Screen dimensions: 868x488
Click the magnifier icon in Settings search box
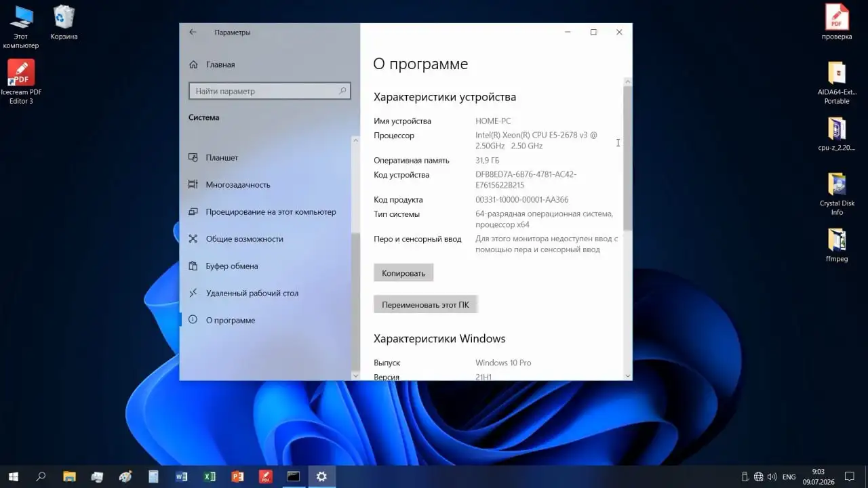coord(342,91)
